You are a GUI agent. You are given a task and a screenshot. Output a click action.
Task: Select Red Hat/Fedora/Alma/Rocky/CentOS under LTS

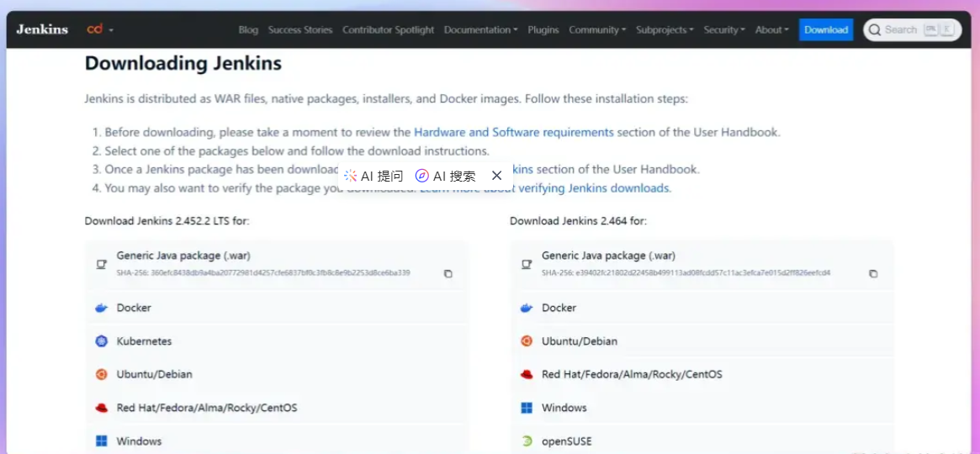[276, 408]
